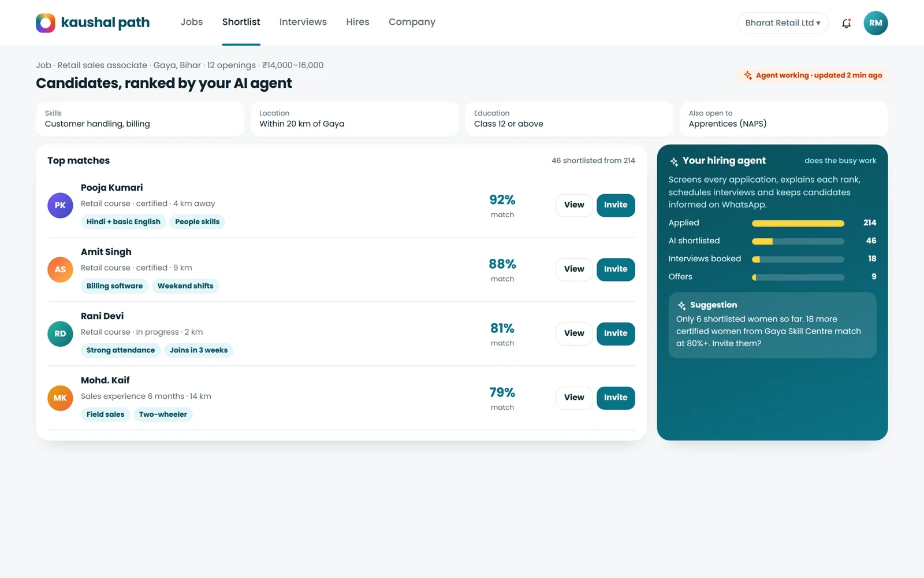Click the People skills tag
Viewport: 924px width, 578px height.
[198, 222]
